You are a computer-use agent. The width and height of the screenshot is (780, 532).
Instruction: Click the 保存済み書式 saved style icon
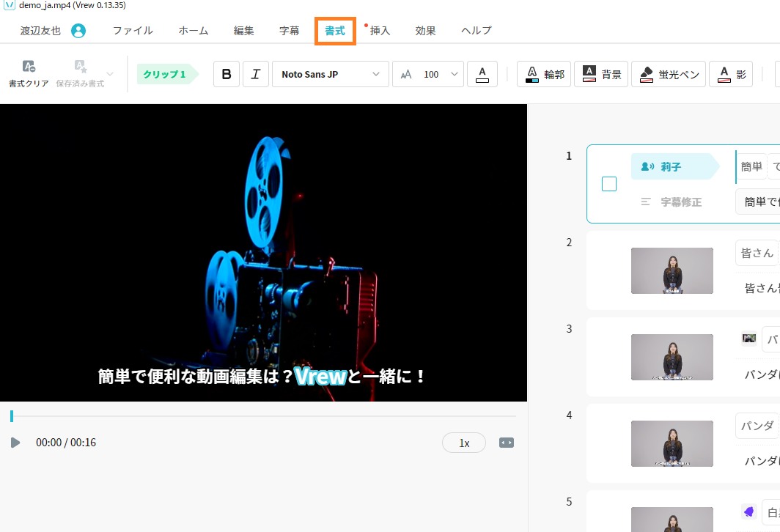(x=80, y=66)
